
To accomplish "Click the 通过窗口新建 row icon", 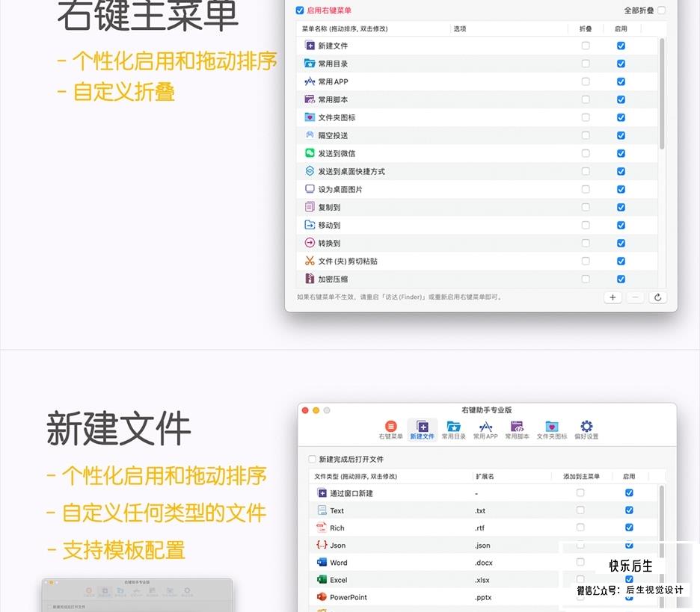I will click(322, 493).
